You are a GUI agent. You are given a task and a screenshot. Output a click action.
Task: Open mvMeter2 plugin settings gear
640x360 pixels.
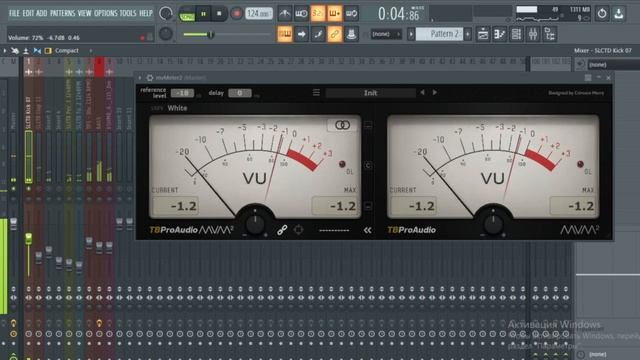point(150,78)
